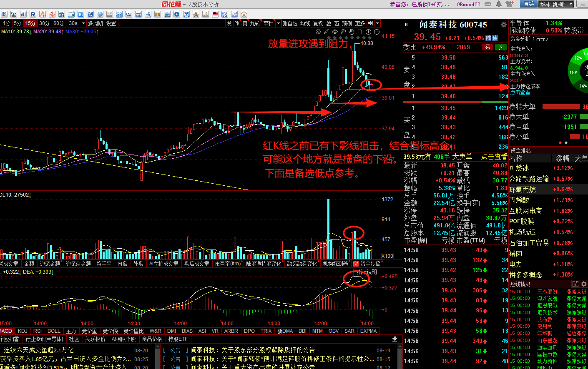Open the 权 toolbar icon
Screen dimensions: 588x369
pos(148,14)
